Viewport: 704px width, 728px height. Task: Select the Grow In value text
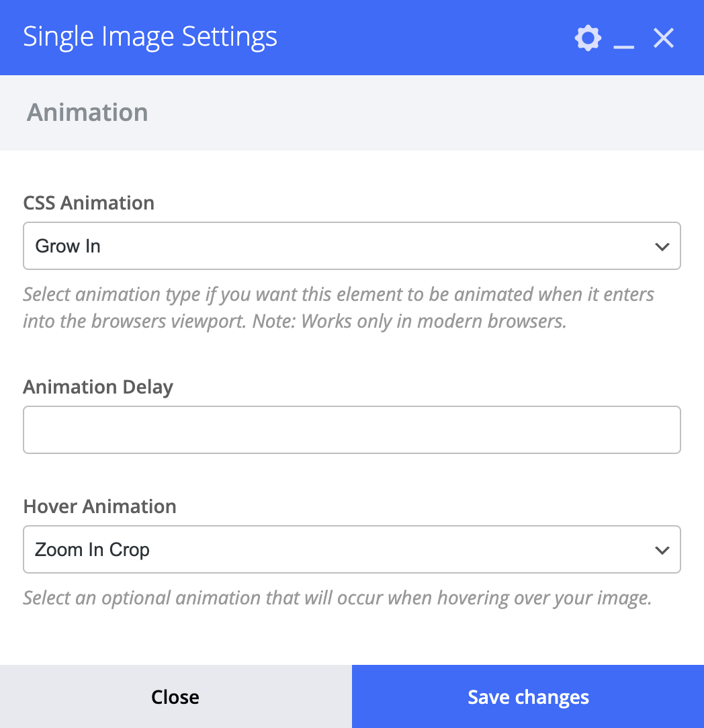pyautogui.click(x=68, y=246)
